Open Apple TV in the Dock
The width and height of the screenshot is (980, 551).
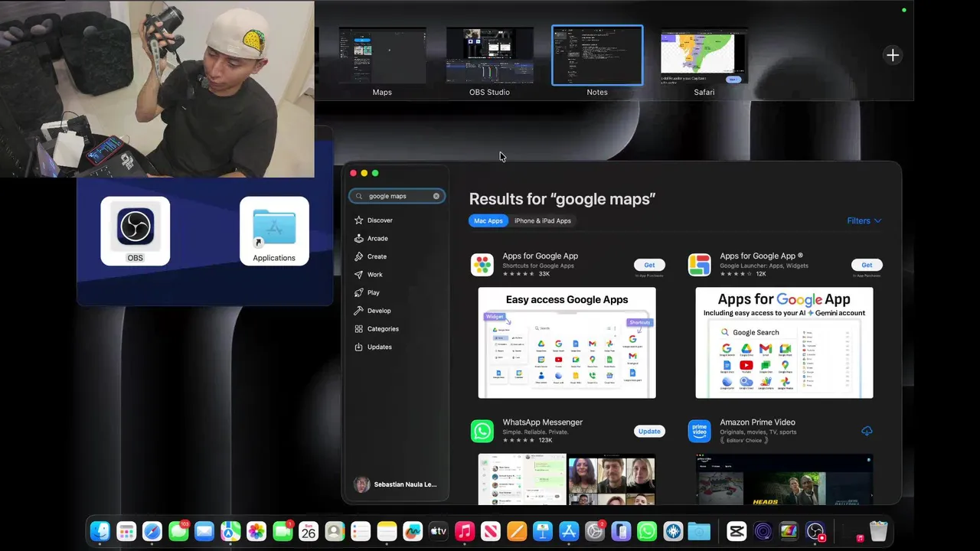tap(439, 531)
